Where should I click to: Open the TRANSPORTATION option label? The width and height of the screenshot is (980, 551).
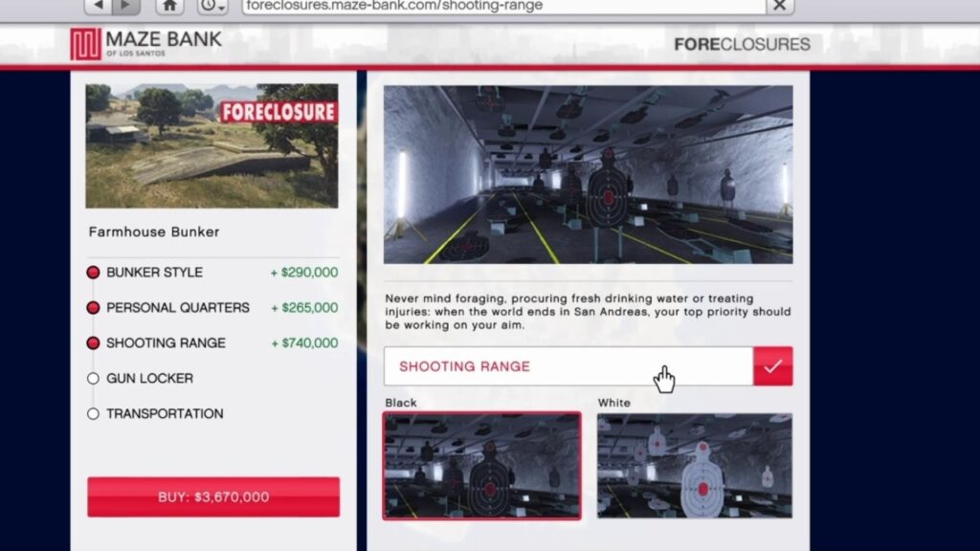165,413
